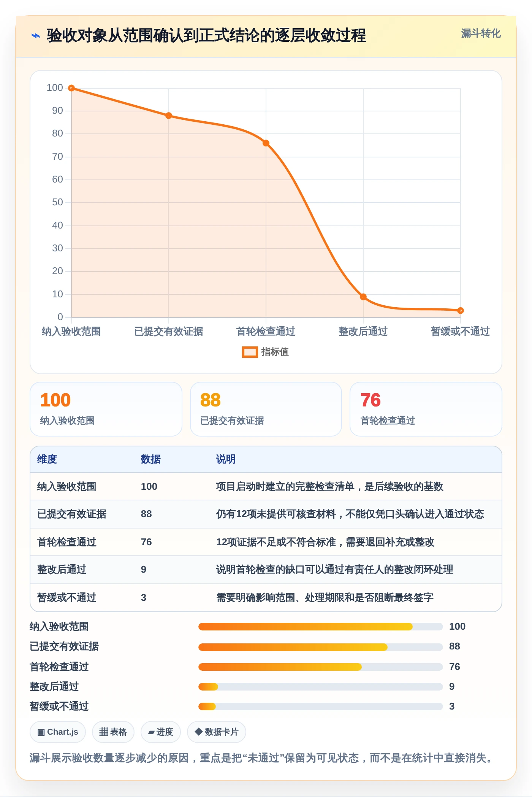The image size is (532, 797).
Task: Select the 首轮检查通过 table row name
Action: click(x=67, y=542)
